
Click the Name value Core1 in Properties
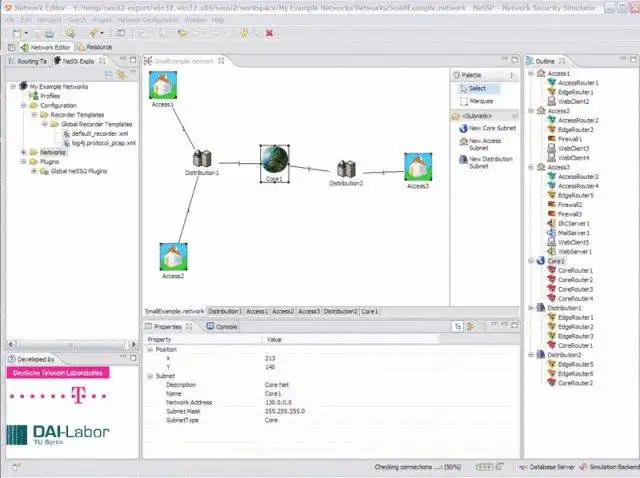[x=273, y=394]
